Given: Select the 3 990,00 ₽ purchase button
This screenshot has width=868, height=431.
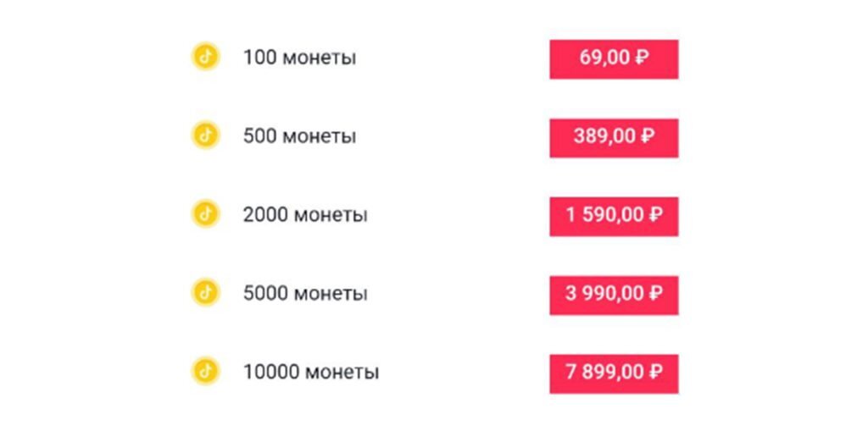Looking at the screenshot, I should click(x=614, y=295).
